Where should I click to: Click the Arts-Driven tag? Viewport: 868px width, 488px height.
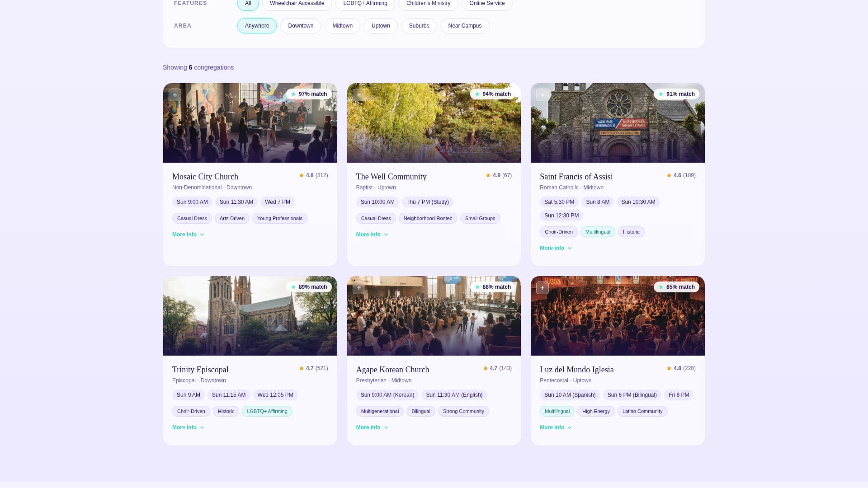tap(232, 218)
